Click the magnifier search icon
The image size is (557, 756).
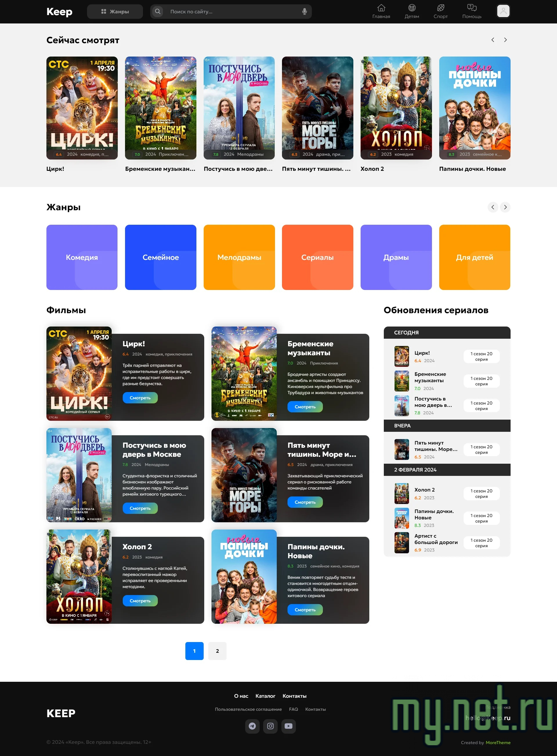(158, 12)
